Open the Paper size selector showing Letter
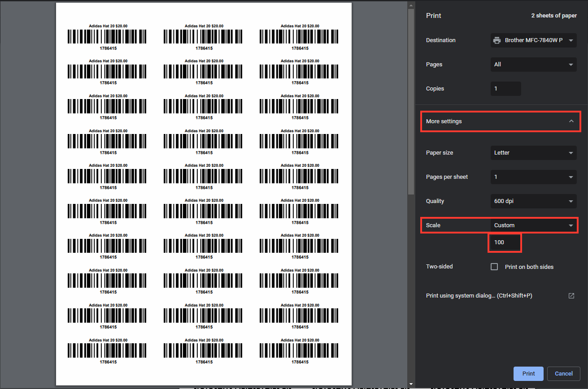This screenshot has height=389, width=588. 533,152
